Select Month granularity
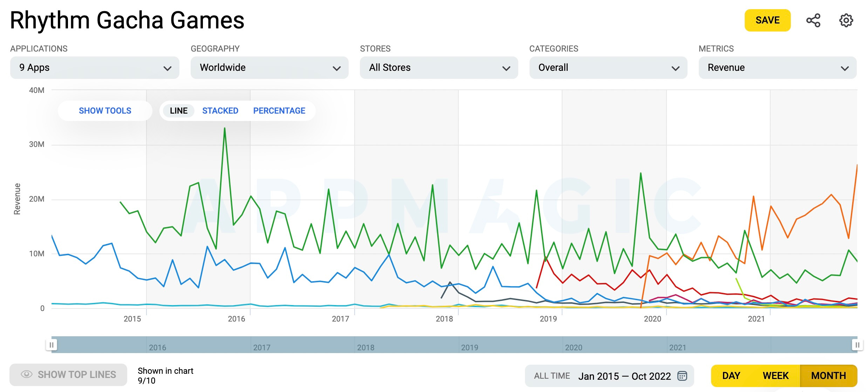The image size is (868, 392). 828,376
